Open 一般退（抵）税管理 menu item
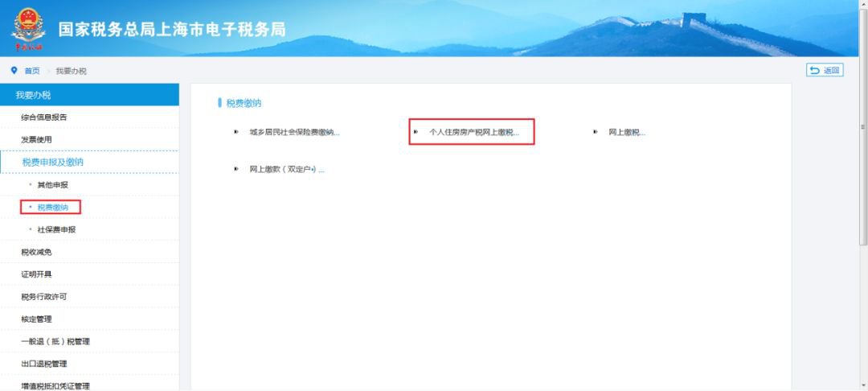Screen dimensions: 868x391 pos(55,342)
